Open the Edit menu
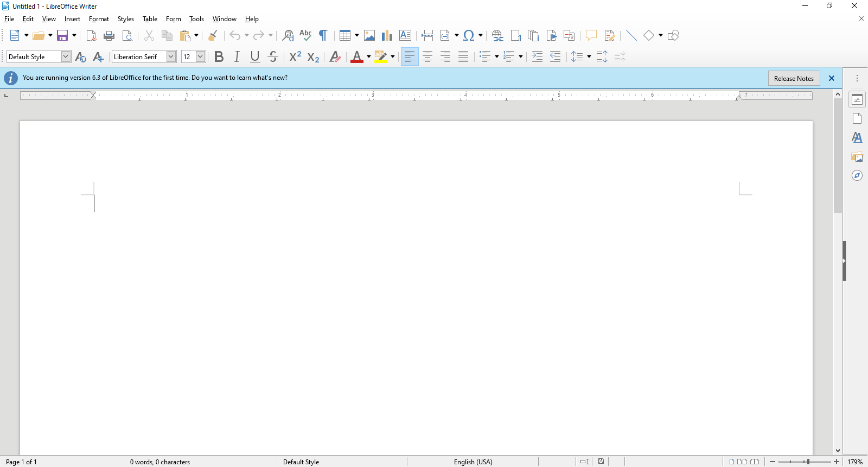Screen dimensions: 868x467 click(28, 19)
